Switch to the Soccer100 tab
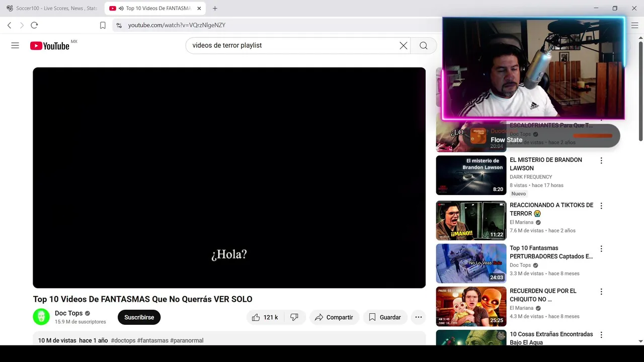644x362 pixels. pyautogui.click(x=52, y=8)
